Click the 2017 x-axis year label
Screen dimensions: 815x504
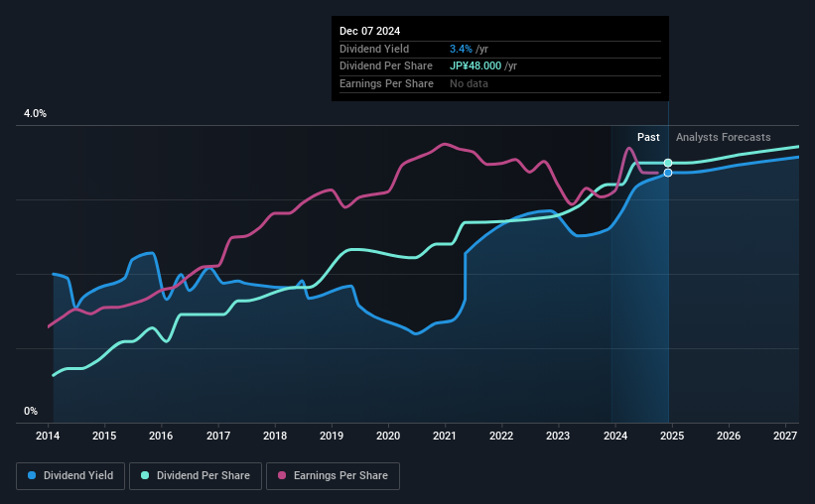point(218,436)
